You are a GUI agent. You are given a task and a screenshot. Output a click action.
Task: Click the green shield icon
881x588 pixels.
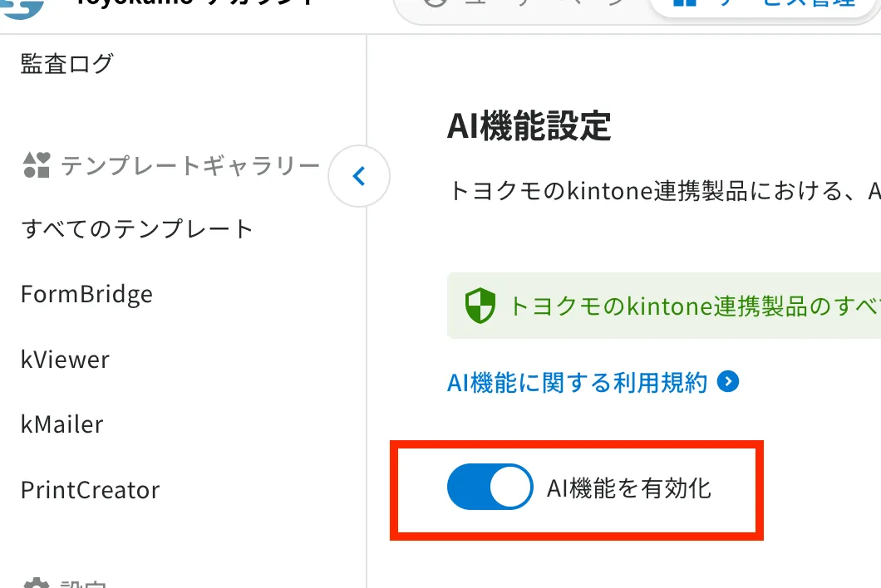[480, 306]
